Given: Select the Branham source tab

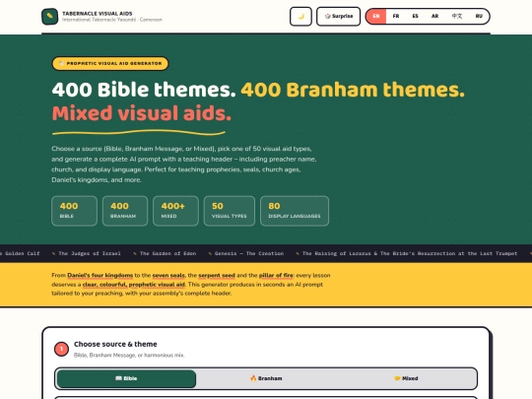Looking at the screenshot, I should (266, 378).
